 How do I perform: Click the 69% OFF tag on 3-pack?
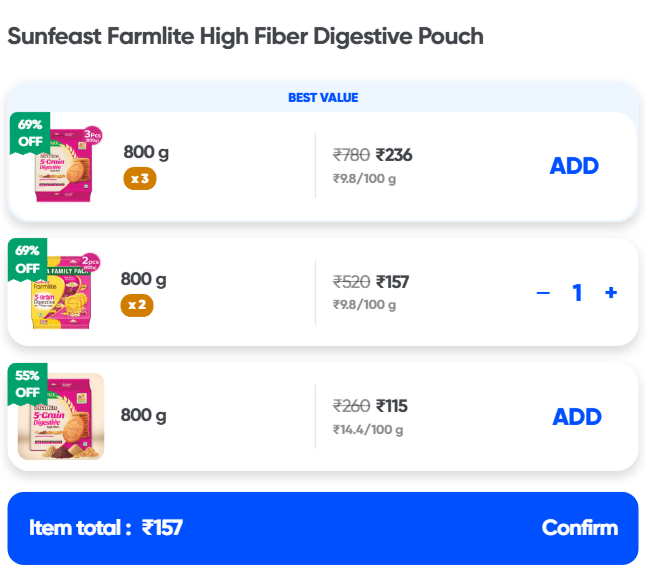click(29, 132)
